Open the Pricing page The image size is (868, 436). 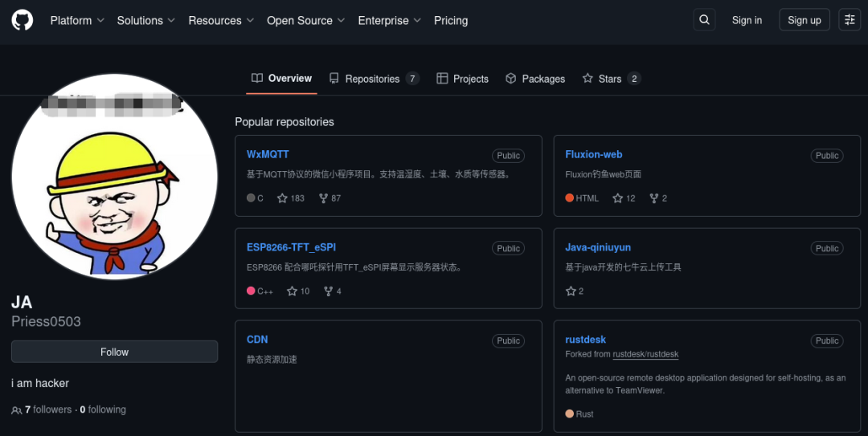451,20
